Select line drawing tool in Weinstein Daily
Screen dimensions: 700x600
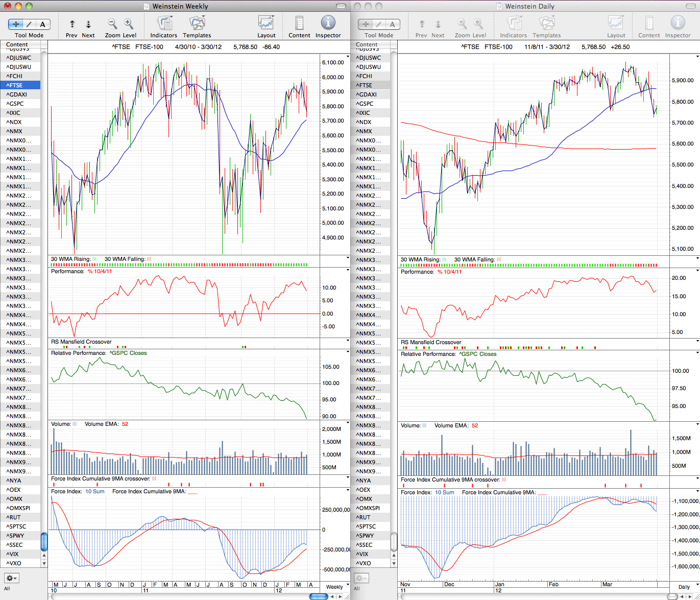click(x=379, y=24)
